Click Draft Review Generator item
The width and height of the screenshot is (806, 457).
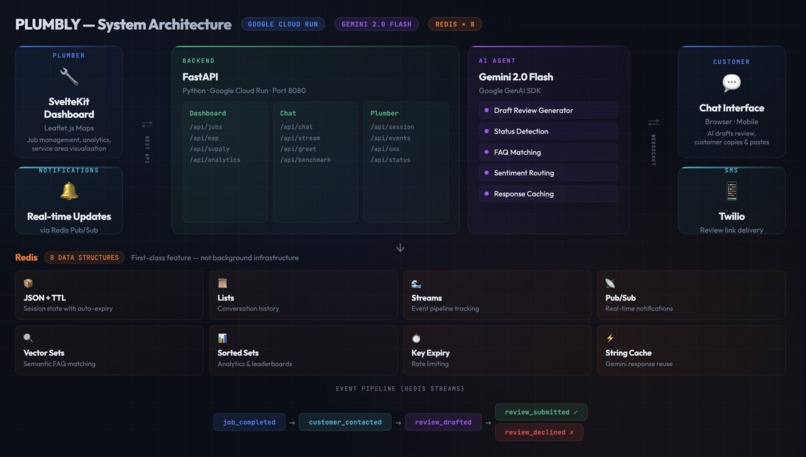548,110
